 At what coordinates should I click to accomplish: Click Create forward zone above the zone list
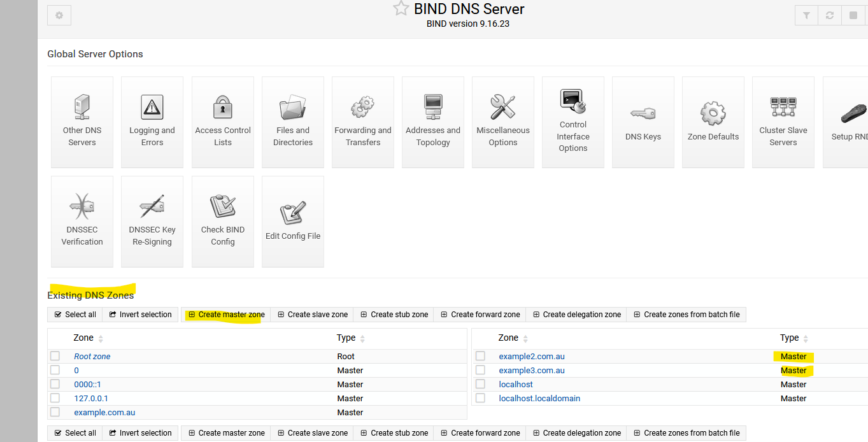480,315
